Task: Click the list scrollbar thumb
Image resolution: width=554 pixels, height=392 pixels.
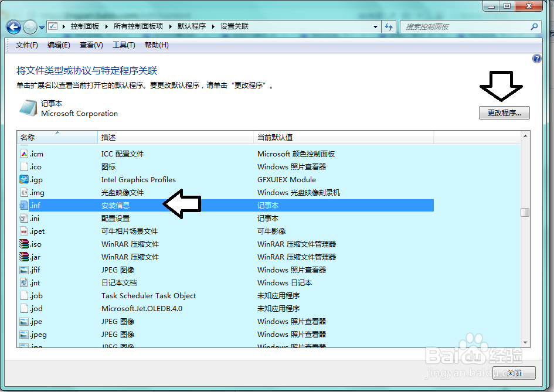Action: (x=525, y=212)
